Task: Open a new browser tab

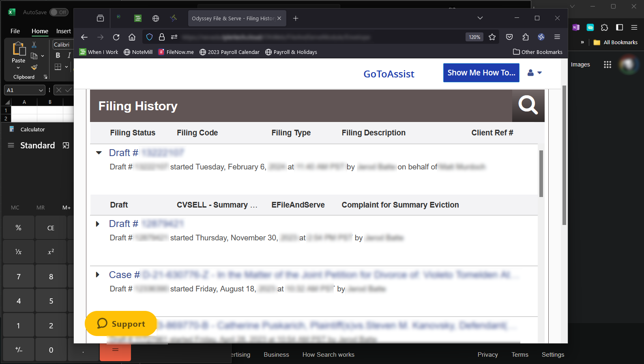Action: click(296, 19)
